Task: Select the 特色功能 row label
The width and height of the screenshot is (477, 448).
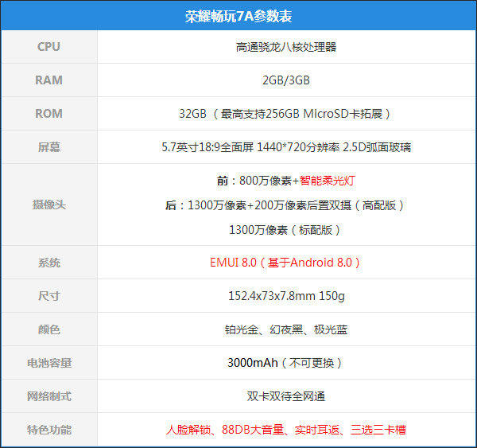Action: coord(48,430)
